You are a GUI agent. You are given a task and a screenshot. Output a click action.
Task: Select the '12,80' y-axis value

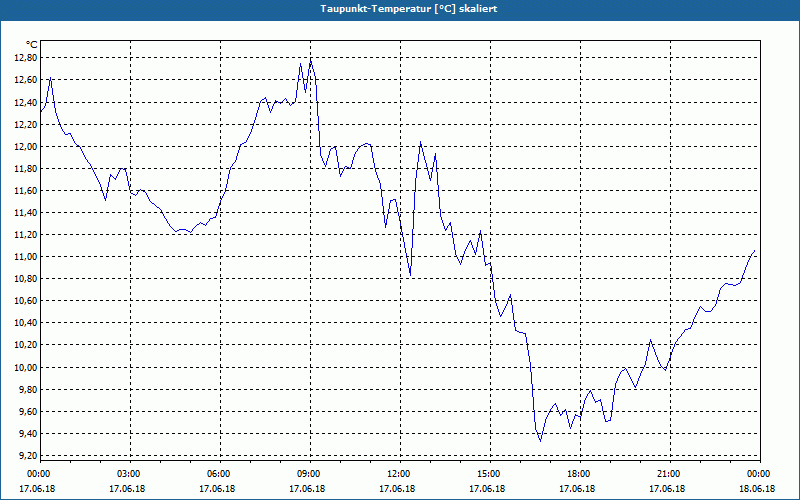pos(27,58)
